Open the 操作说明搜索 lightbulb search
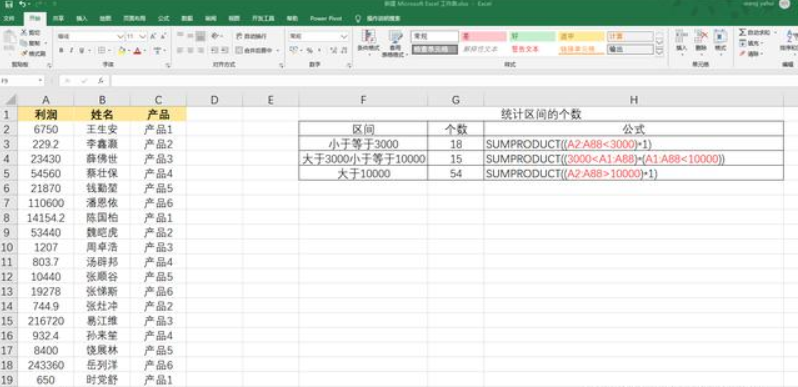Image resolution: width=798 pixels, height=387 pixels. click(378, 18)
